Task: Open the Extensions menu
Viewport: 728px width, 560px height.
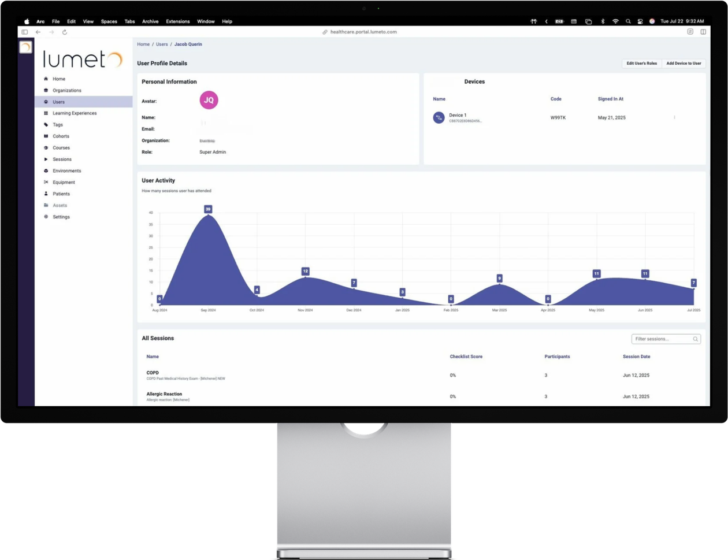Action: (178, 21)
